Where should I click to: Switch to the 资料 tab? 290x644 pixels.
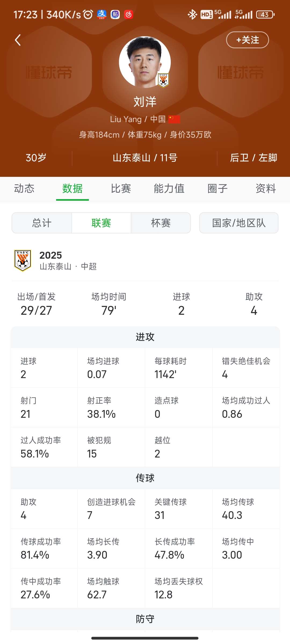pyautogui.click(x=266, y=189)
